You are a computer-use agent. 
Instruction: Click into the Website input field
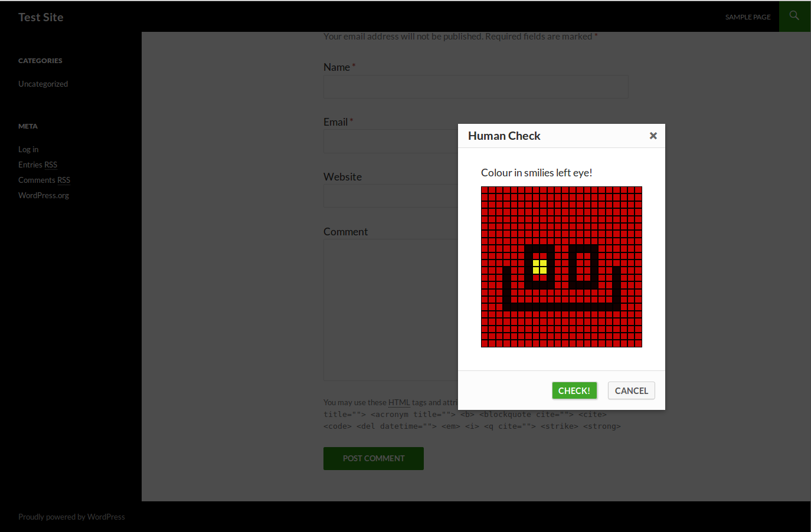pyautogui.click(x=391, y=196)
